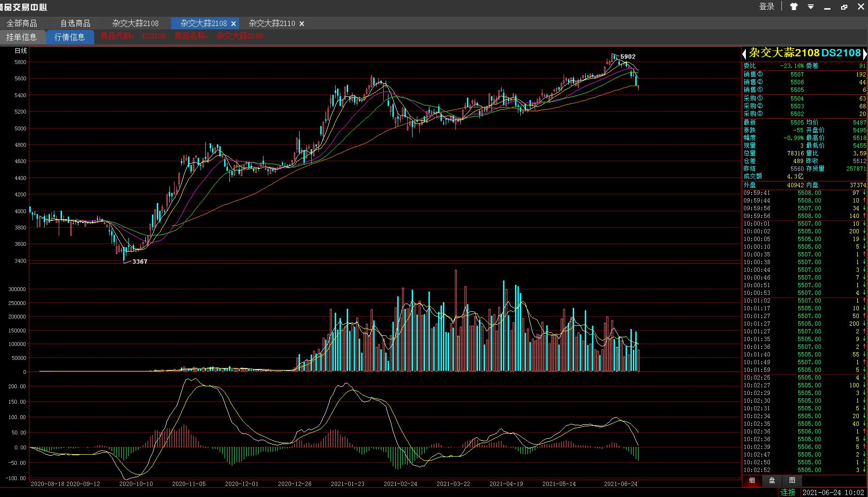Switch to the 自选商品 tab
The image size is (868, 497).
[75, 23]
